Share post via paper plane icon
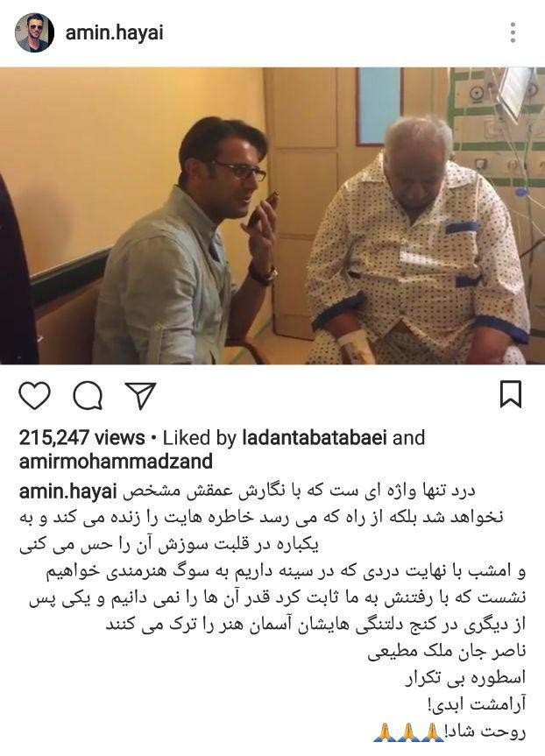The width and height of the screenshot is (545, 756). tap(140, 395)
